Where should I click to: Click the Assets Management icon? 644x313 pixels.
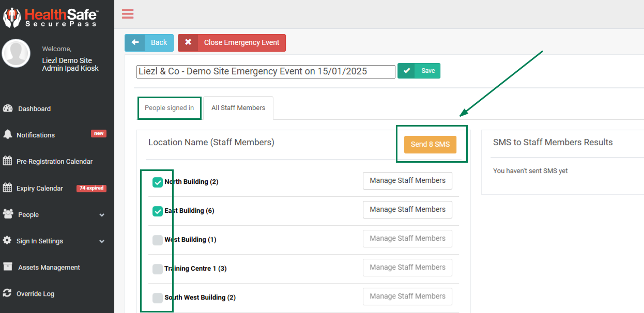click(7, 267)
